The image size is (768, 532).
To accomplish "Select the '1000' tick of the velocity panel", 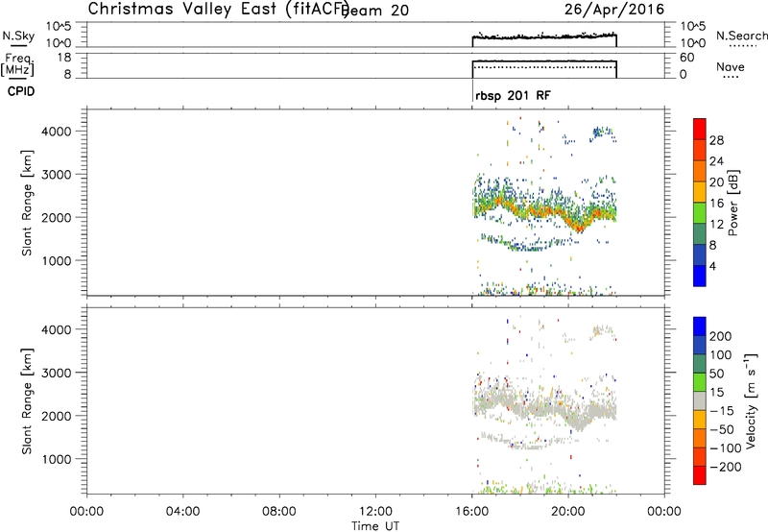I will tap(56, 459).
